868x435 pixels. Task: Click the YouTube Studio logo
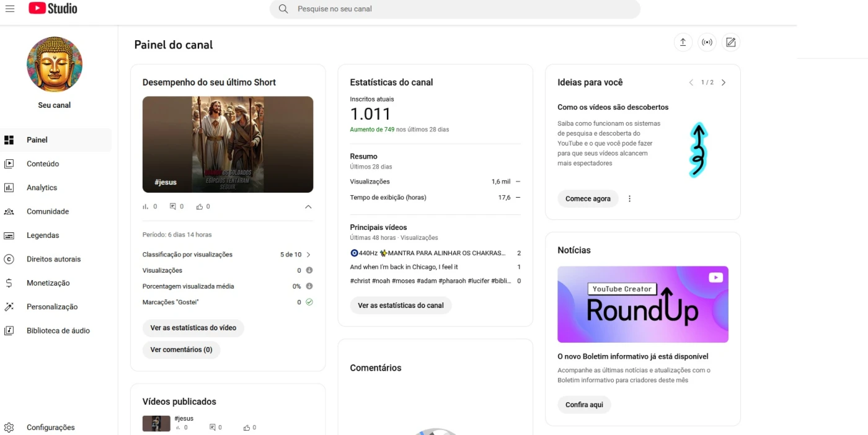[x=53, y=8]
